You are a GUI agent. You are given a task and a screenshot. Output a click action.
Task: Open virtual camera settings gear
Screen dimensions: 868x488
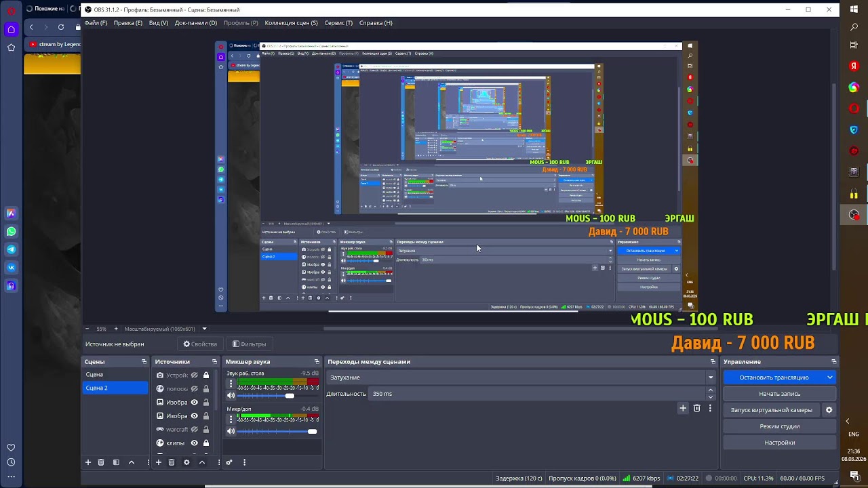pos(829,410)
